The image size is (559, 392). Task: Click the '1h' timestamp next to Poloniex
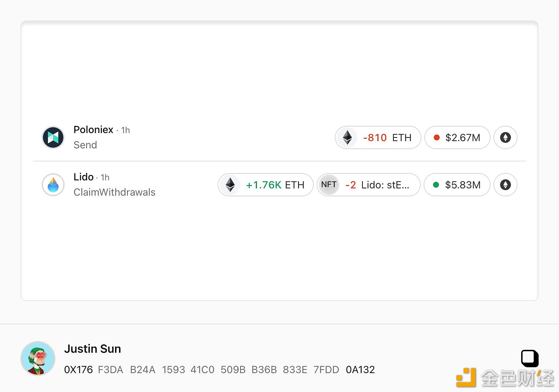pyautogui.click(x=126, y=130)
